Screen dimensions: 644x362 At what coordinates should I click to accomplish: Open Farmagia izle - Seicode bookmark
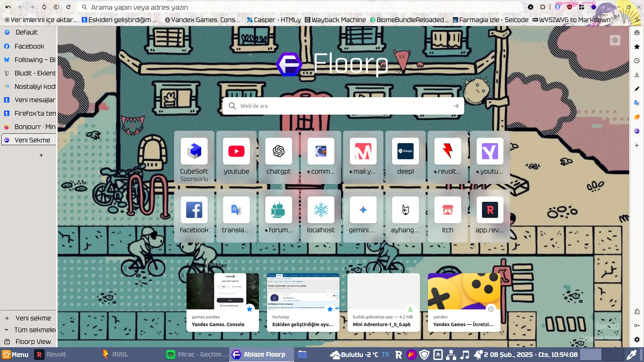click(490, 20)
